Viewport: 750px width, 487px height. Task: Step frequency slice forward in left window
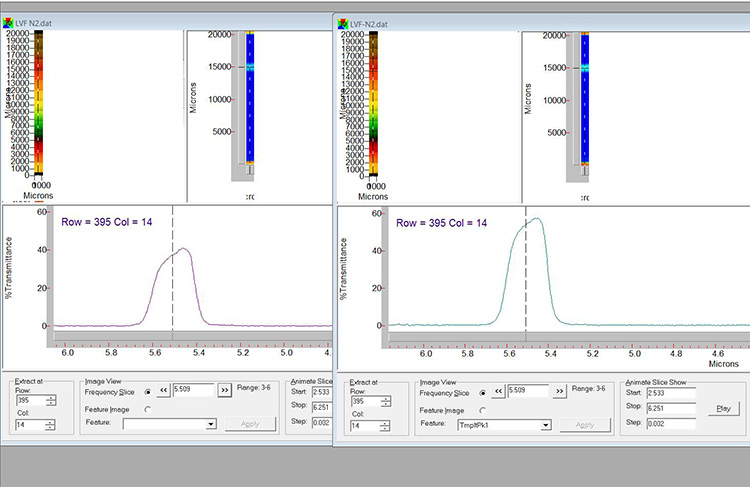[x=224, y=391]
